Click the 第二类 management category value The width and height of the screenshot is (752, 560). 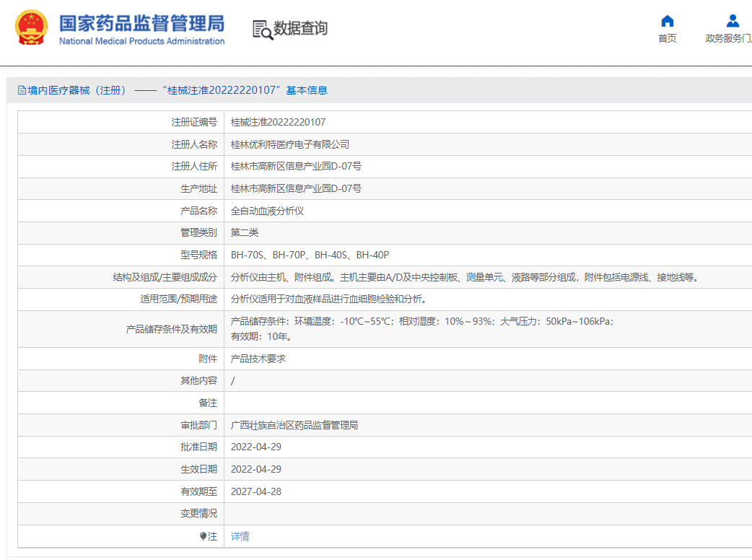[245, 232]
